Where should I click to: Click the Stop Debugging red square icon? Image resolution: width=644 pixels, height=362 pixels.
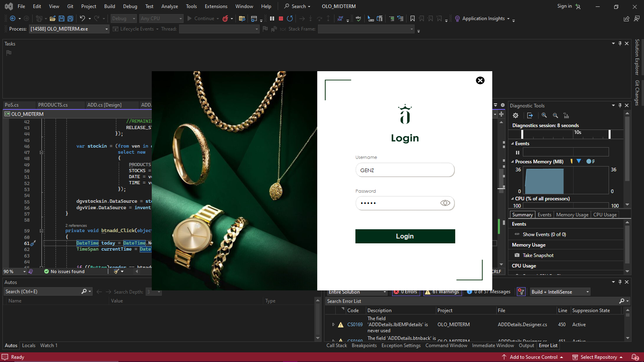[x=281, y=19]
